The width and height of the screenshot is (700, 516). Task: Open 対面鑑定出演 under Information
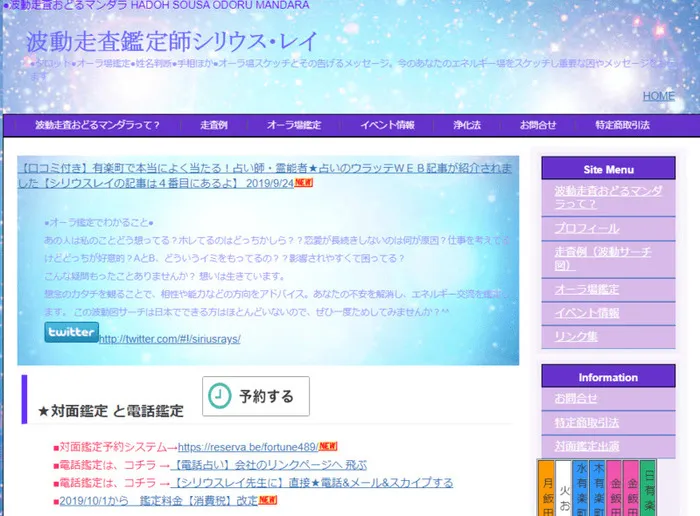click(x=587, y=445)
